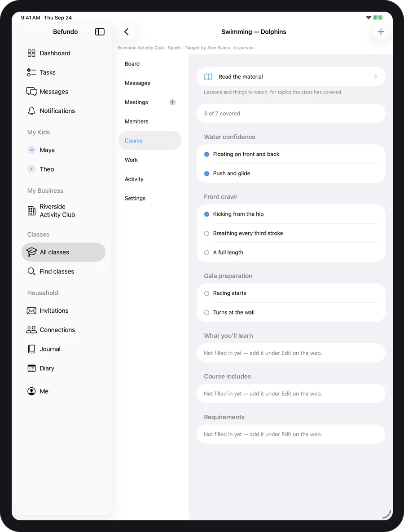Click Requirements placeholder text
Screen dimensions: 404x532
point(263,434)
